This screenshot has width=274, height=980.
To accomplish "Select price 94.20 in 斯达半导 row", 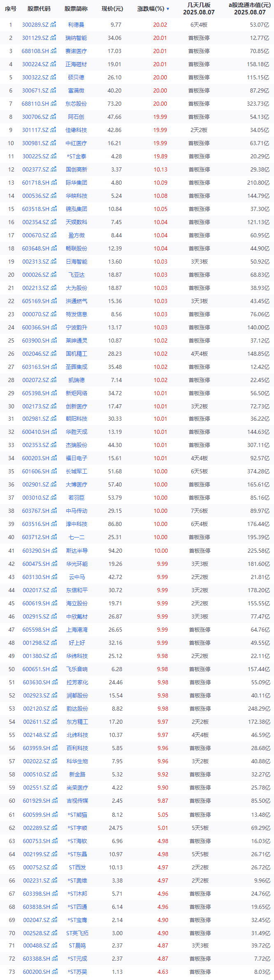I will pyautogui.click(x=116, y=551).
